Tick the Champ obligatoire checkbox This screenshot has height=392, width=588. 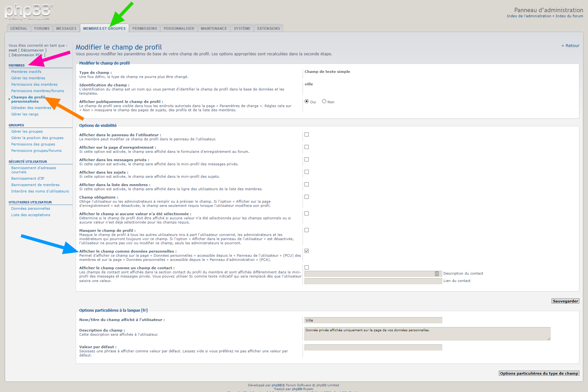(307, 197)
